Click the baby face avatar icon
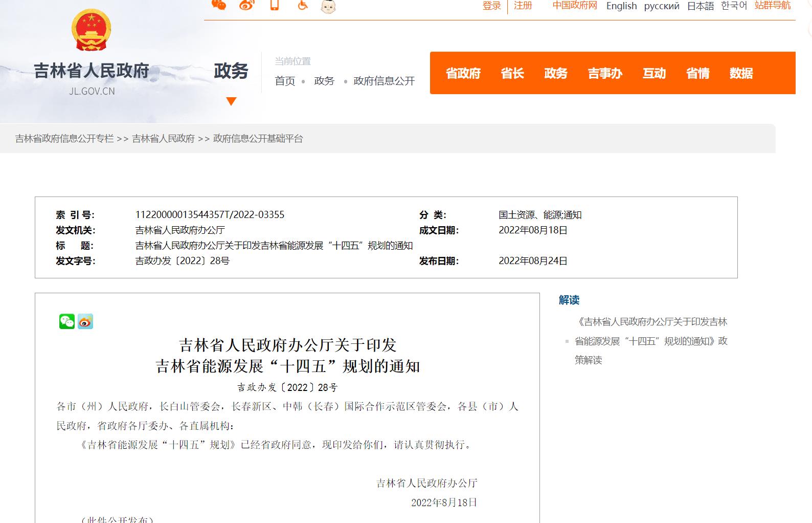Screen dimensions: 812x523 328,6
